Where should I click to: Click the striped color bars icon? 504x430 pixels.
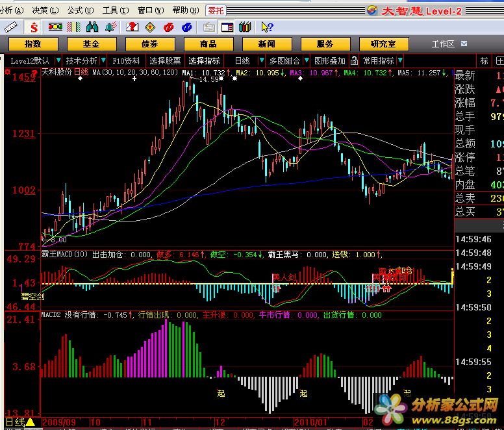point(73,27)
